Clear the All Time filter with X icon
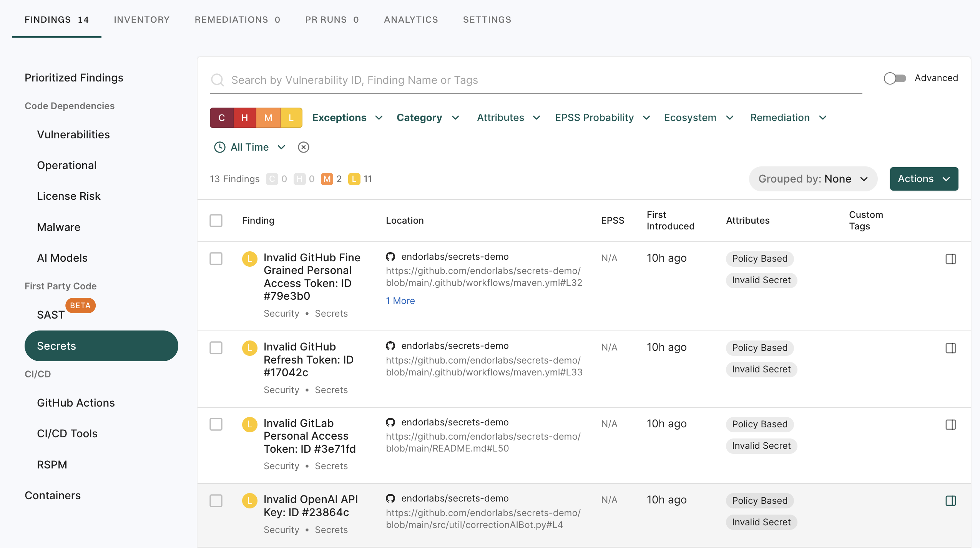The image size is (980, 548). coord(304,147)
